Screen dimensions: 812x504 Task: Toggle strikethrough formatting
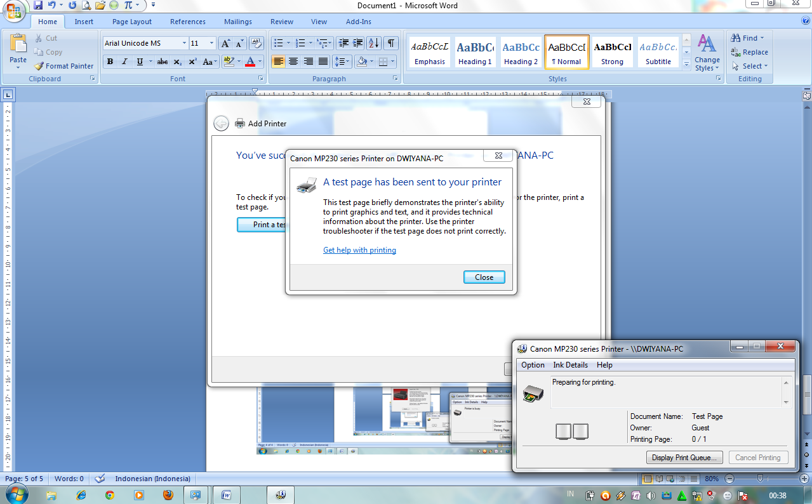point(163,62)
